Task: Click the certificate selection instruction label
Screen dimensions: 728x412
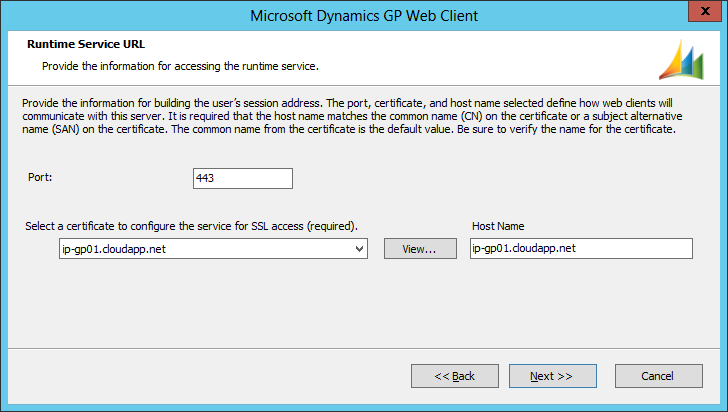Action: point(191,226)
